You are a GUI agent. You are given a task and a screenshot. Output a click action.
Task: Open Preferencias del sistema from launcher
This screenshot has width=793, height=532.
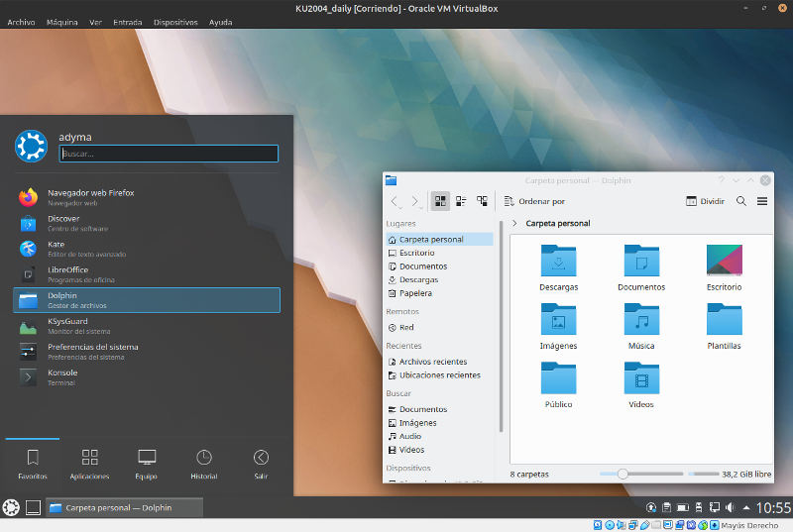tap(147, 352)
